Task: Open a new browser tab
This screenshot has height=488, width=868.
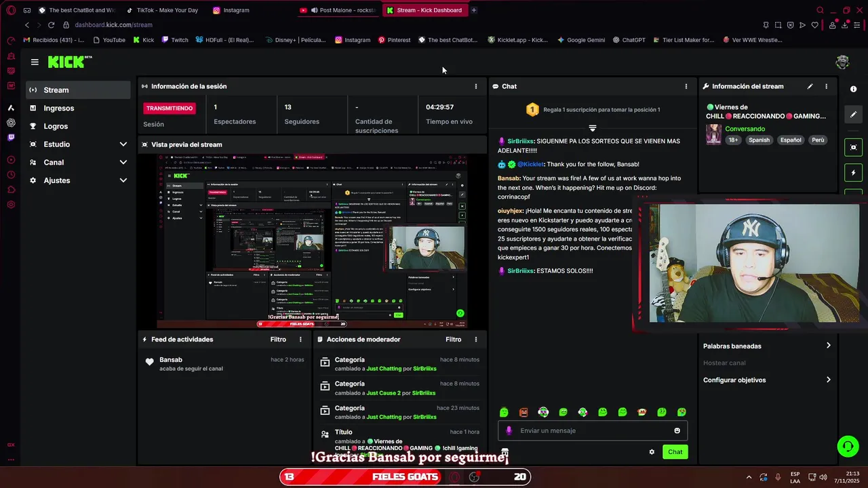Action: point(474,10)
